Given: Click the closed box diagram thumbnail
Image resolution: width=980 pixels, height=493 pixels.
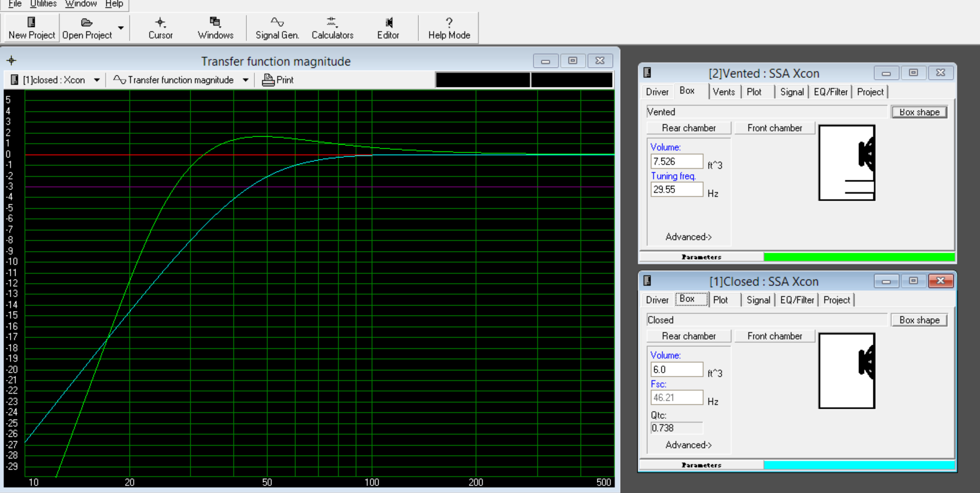Looking at the screenshot, I should pyautogui.click(x=847, y=371).
